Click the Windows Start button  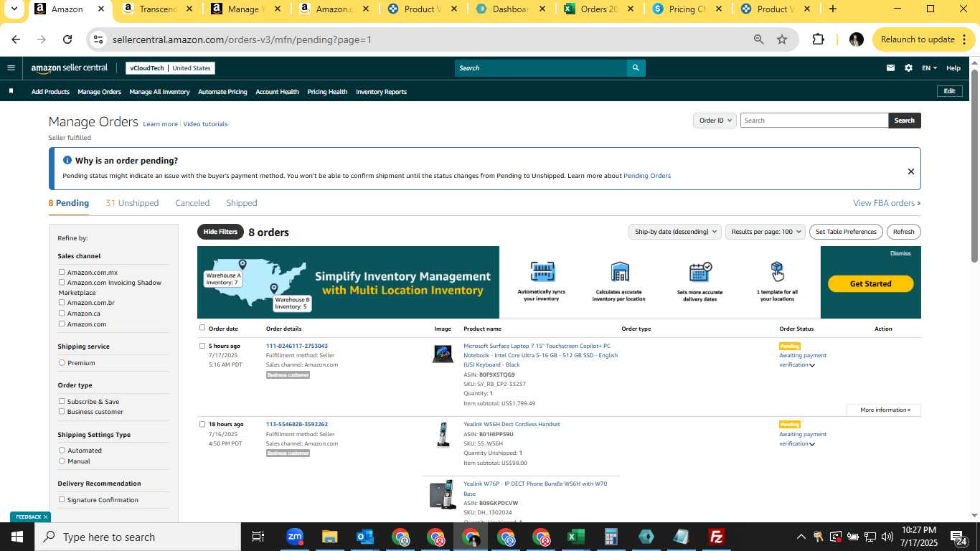point(17,537)
